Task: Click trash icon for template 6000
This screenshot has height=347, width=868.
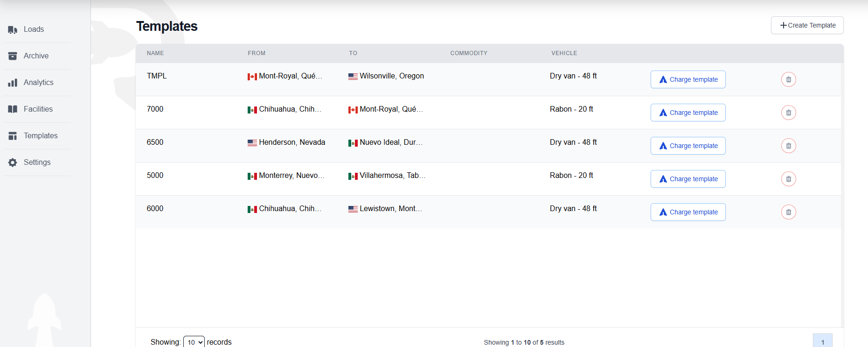Action: pyautogui.click(x=788, y=212)
